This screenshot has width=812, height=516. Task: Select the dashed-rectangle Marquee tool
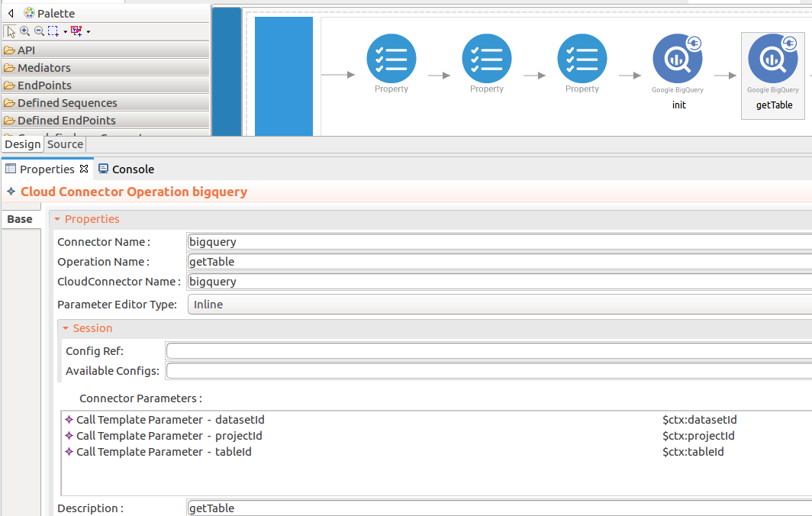pyautogui.click(x=53, y=31)
